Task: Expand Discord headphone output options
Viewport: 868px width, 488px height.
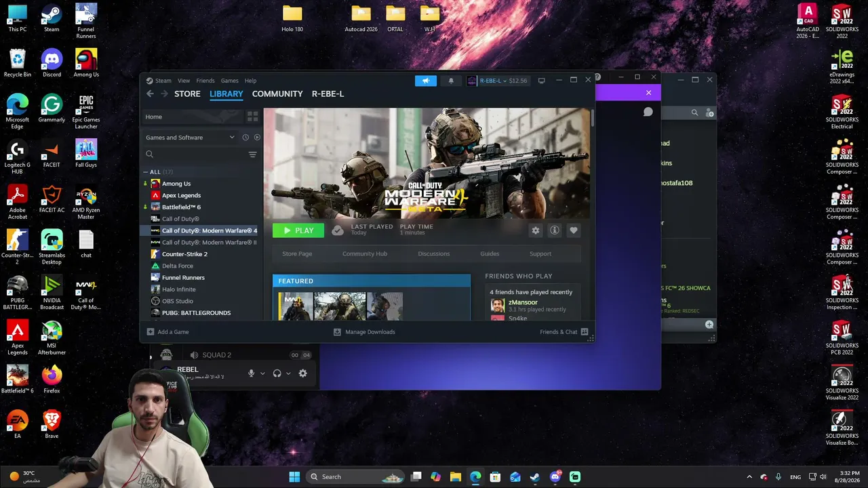Action: click(288, 373)
